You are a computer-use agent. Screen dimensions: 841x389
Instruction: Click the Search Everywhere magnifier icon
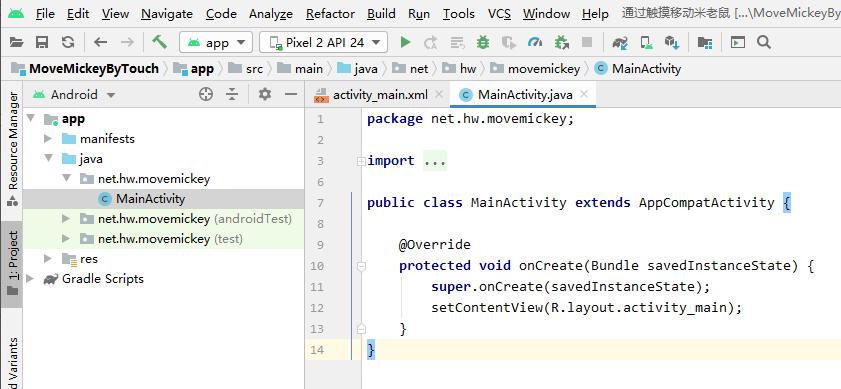(x=764, y=42)
